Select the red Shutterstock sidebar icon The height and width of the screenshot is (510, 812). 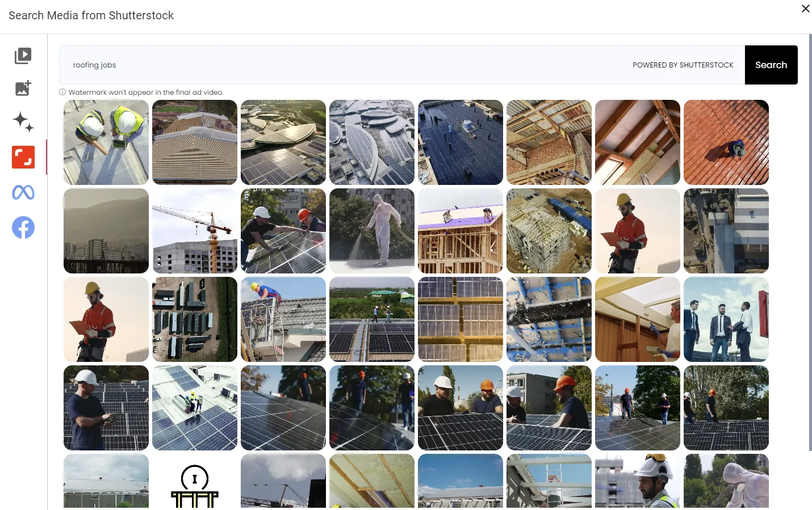(23, 157)
